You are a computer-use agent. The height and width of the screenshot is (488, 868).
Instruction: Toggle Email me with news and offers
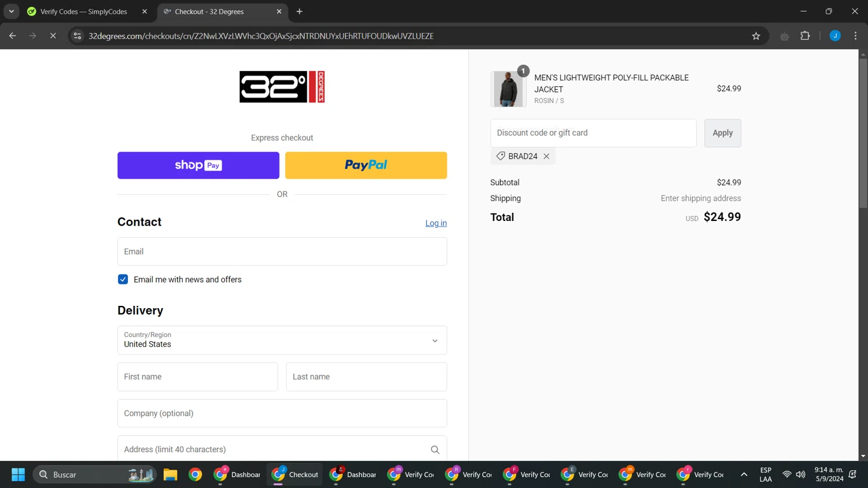[123, 279]
